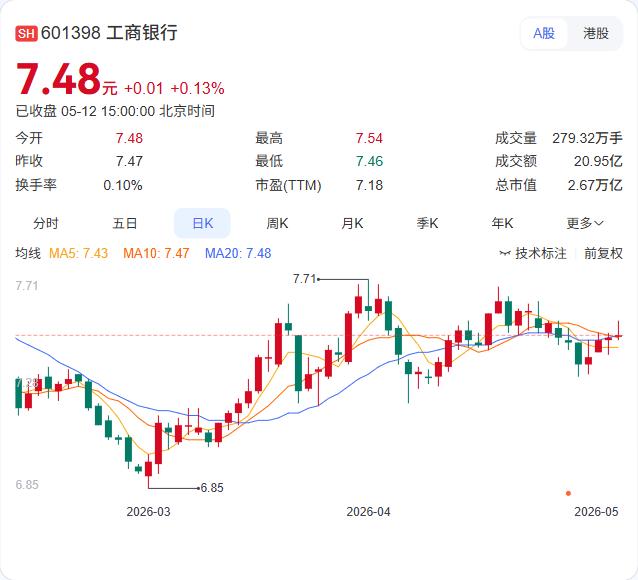638x580 pixels.
Task: Click the current price 7.48
Action: point(58,79)
